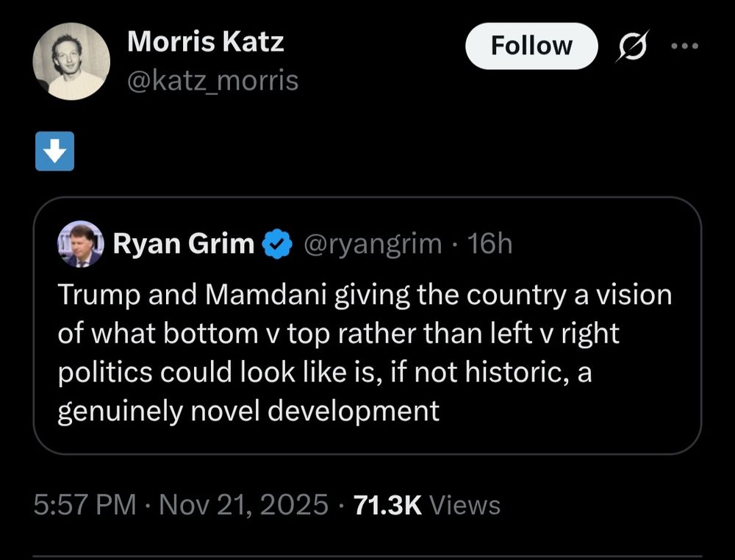Screen dimensions: 735x560
Task: Open the three-dot more options menu
Action: click(x=685, y=46)
